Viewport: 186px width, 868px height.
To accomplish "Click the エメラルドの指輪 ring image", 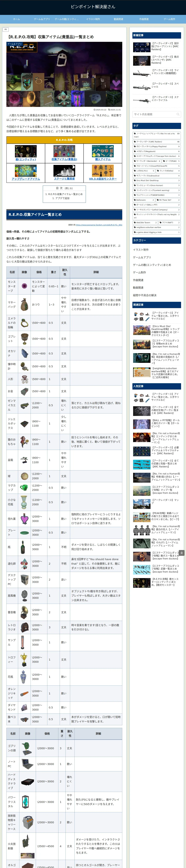I will 24,323.
